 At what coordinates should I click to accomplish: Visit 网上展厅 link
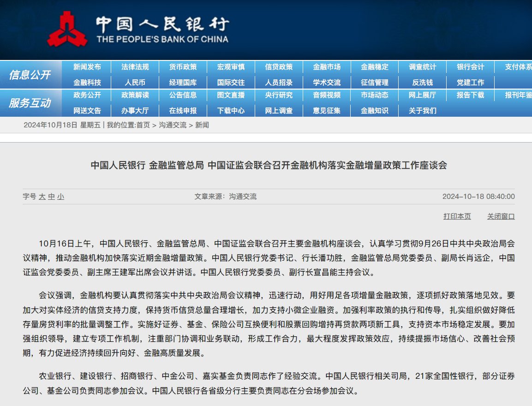point(422,95)
